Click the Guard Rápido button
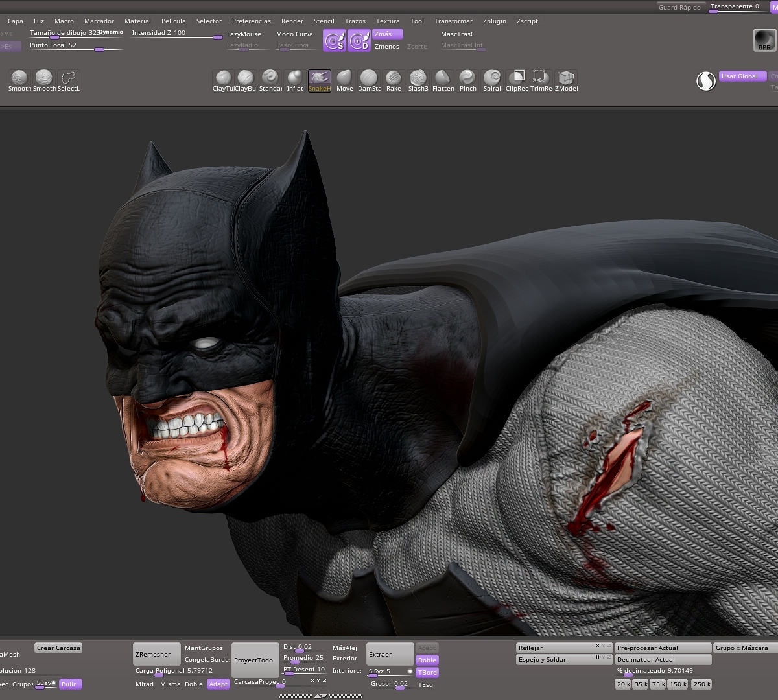Image resolution: width=778 pixels, height=700 pixels. click(x=679, y=7)
